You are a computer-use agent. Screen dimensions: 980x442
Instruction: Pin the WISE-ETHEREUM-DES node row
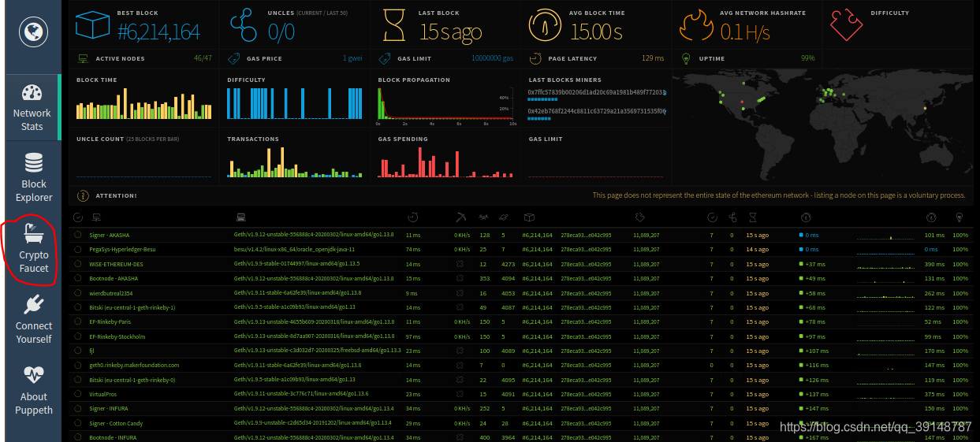77,264
